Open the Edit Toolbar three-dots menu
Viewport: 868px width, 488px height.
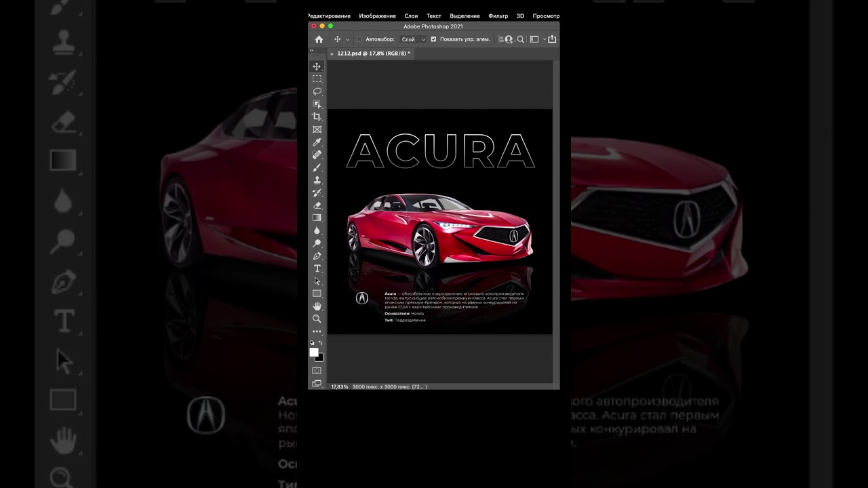(x=317, y=331)
